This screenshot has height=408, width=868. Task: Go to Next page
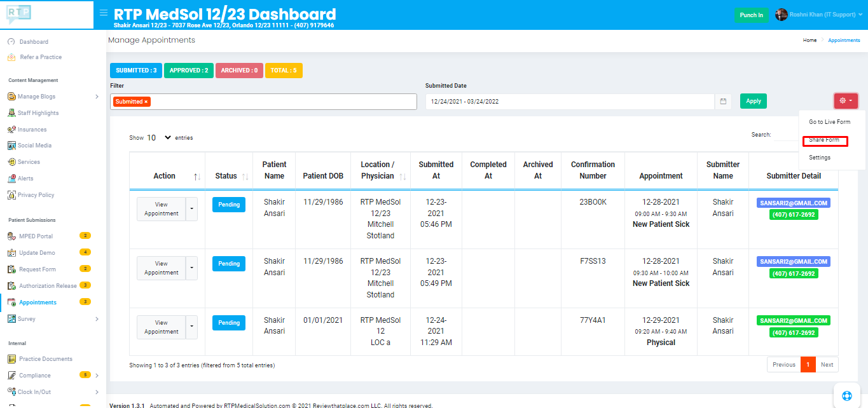coord(827,365)
